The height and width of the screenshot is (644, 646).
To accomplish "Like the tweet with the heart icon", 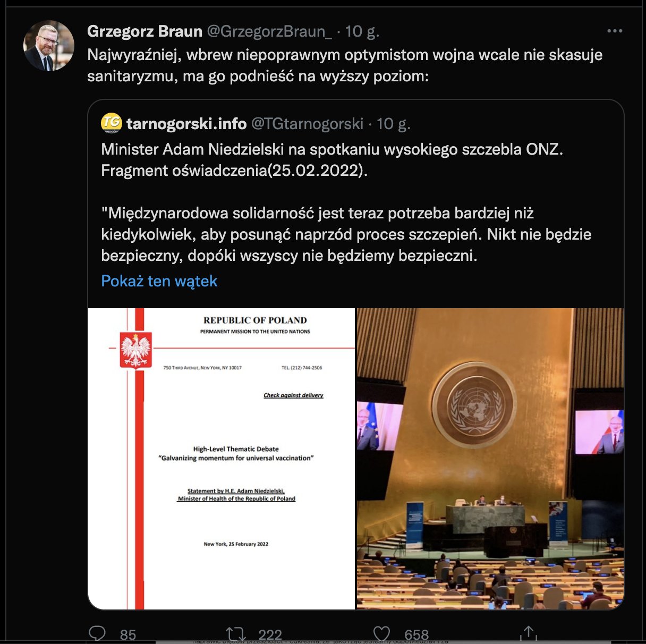I will click(x=381, y=633).
